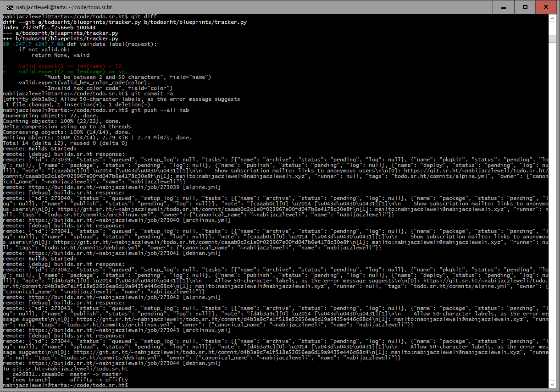Open the job 273039 alpine.yml build URL

pyautogui.click(x=105, y=187)
